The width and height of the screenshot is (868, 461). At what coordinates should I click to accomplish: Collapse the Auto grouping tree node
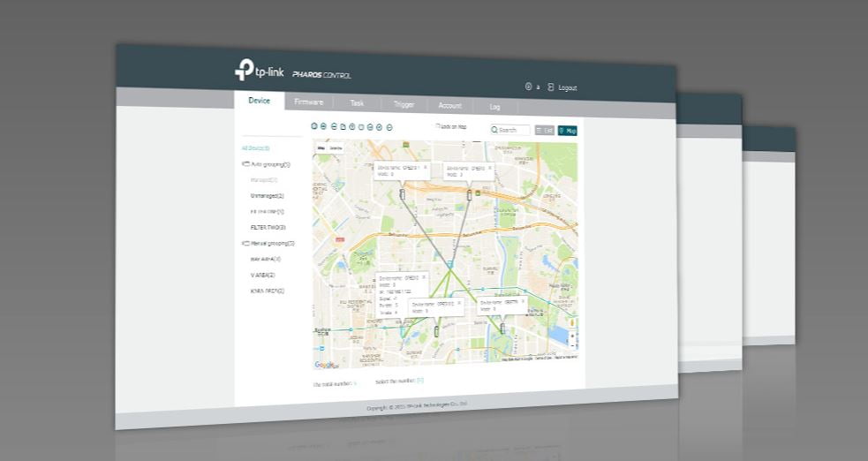[x=245, y=163]
